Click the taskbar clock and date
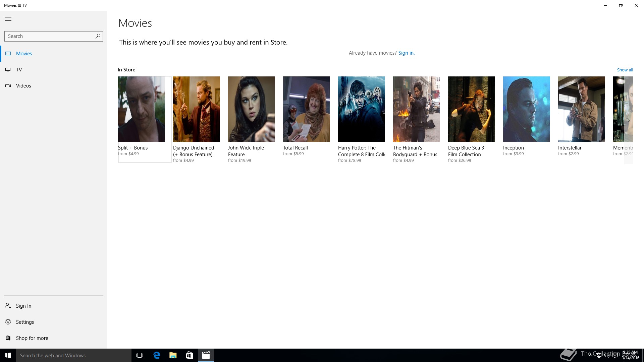The height and width of the screenshot is (362, 644). 630,355
